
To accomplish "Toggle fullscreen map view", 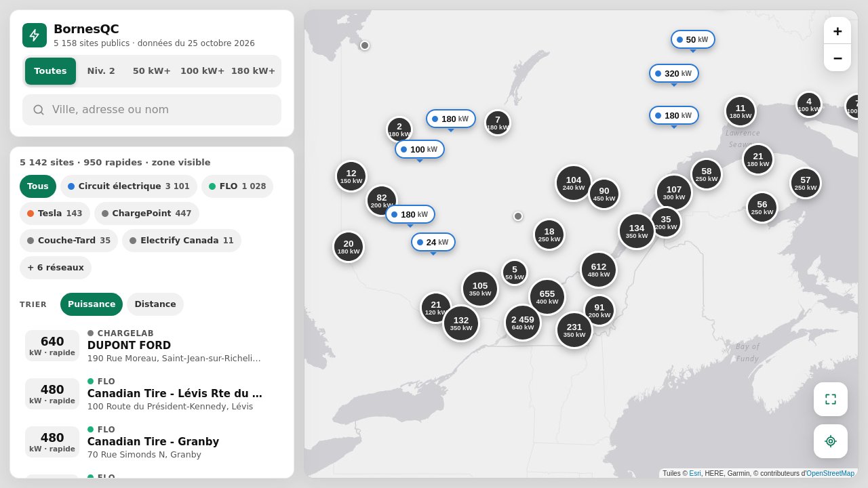I will (831, 399).
